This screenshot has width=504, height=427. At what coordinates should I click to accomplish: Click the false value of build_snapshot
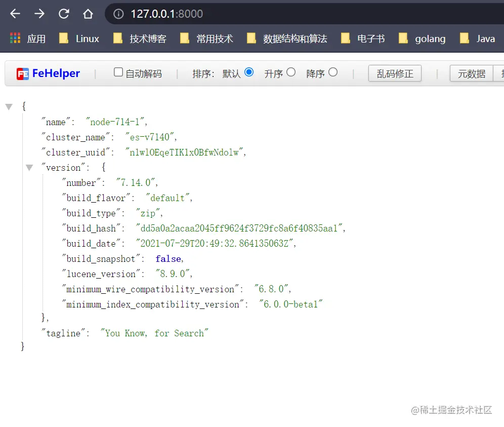[x=168, y=259]
